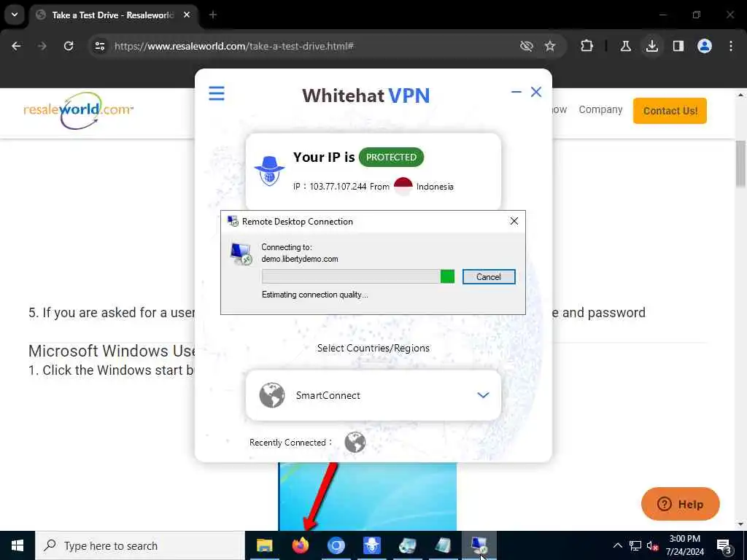Image resolution: width=747 pixels, height=560 pixels.
Task: Click the 'Type here to search' taskbar box
Action: coord(140,545)
